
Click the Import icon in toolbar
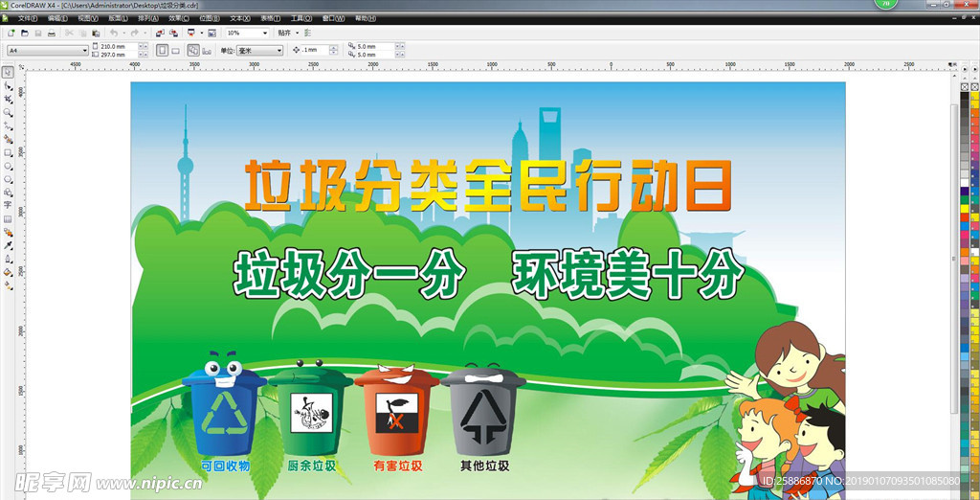(x=160, y=33)
